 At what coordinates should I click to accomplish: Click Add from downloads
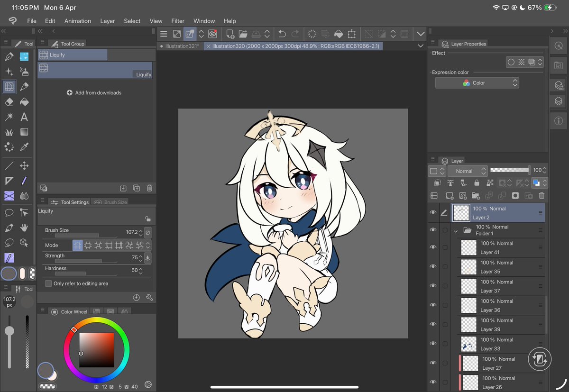94,93
